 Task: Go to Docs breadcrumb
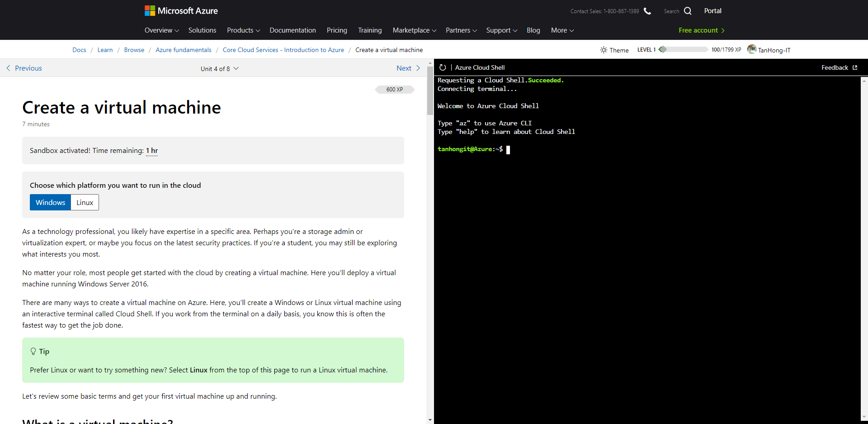79,50
